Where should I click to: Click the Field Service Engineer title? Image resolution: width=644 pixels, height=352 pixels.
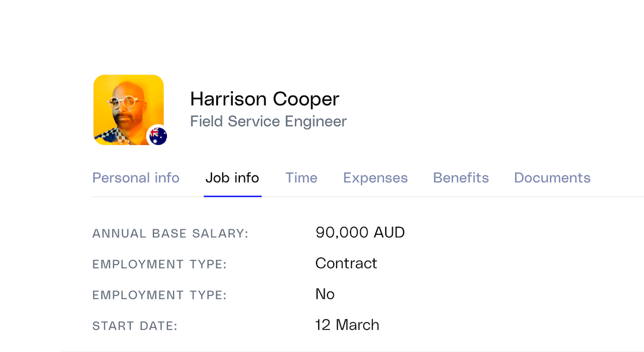coord(268,121)
